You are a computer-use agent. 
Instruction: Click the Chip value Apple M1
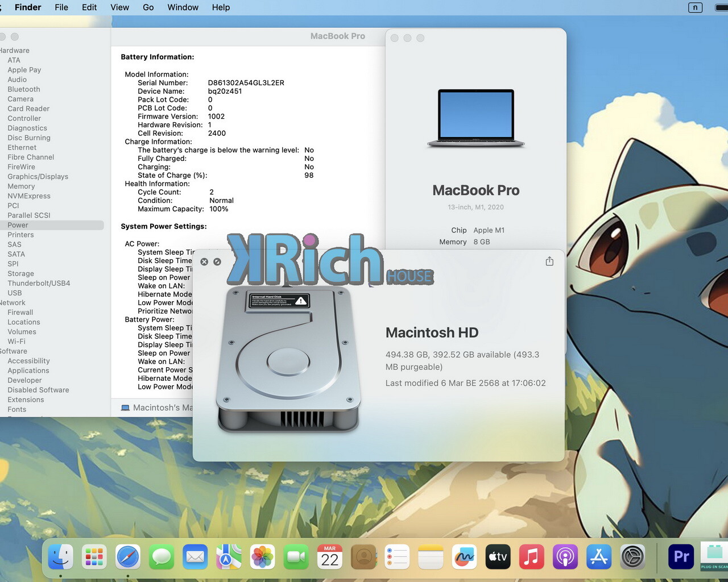(489, 230)
